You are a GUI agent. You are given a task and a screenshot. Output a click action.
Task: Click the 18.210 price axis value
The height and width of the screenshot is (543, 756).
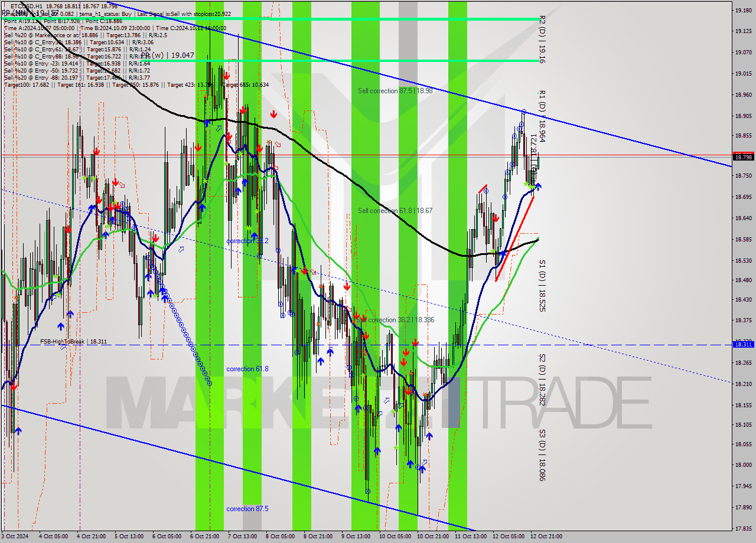pyautogui.click(x=743, y=384)
